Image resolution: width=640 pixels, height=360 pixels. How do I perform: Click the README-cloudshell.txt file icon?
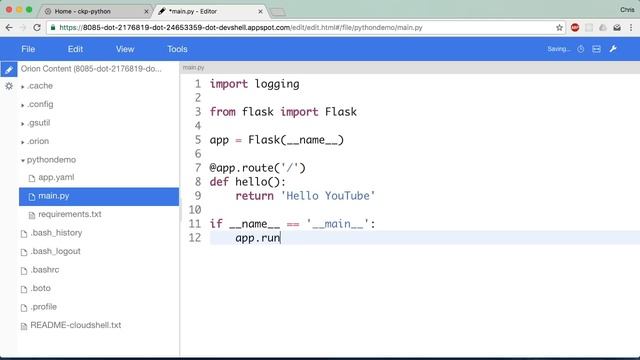[24, 326]
